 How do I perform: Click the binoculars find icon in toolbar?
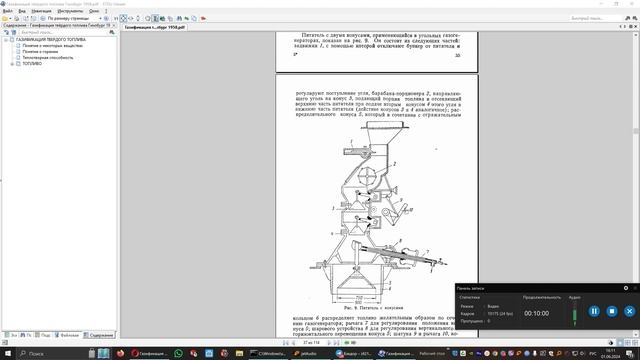(x=179, y=18)
